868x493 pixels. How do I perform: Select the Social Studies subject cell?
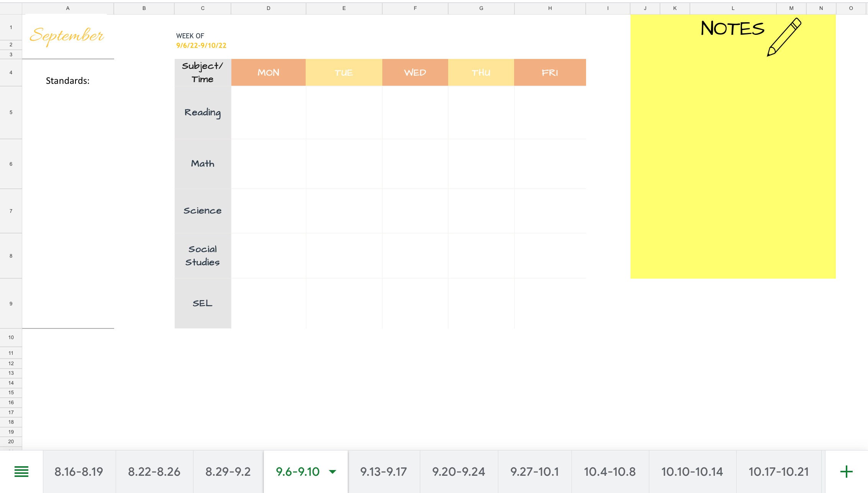(203, 255)
